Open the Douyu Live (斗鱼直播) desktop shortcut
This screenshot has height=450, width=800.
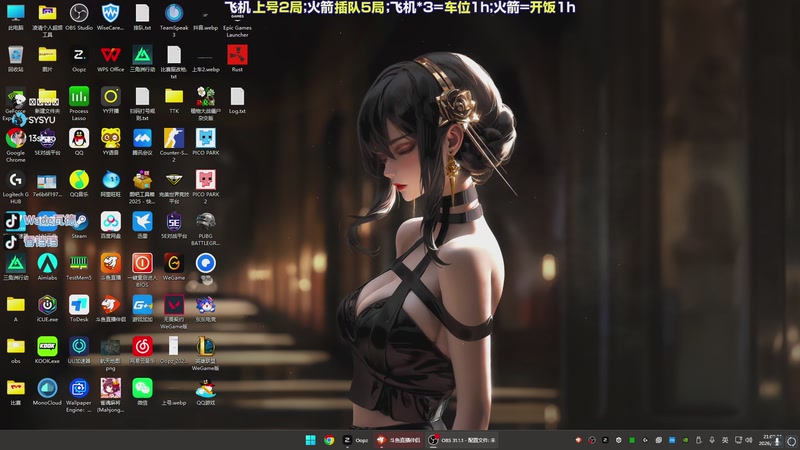pyautogui.click(x=110, y=266)
